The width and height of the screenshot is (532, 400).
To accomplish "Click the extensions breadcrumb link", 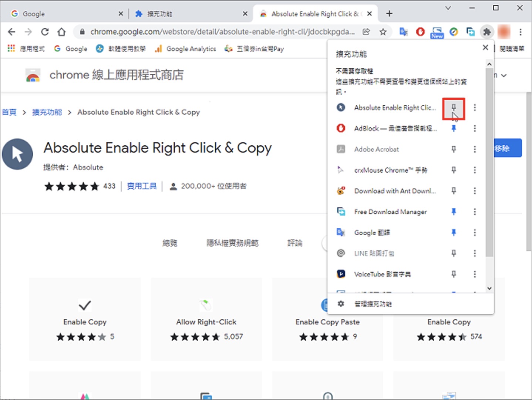I will pyautogui.click(x=47, y=112).
